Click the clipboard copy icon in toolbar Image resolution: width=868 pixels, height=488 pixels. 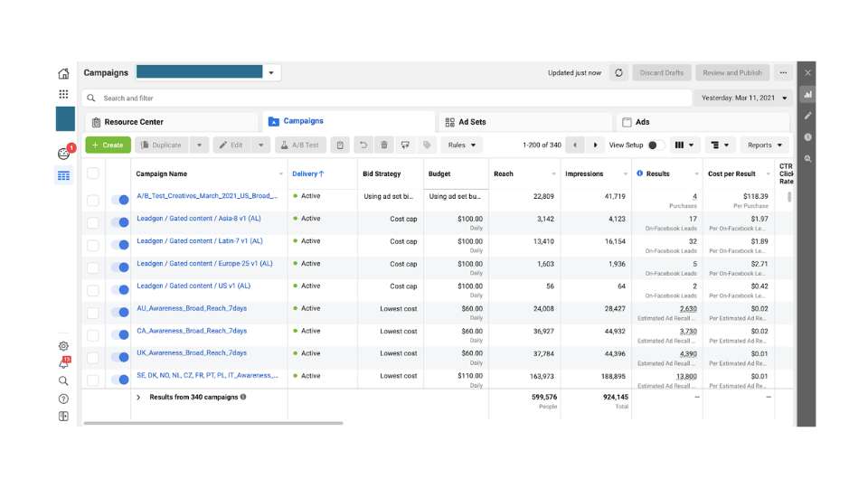pos(340,145)
